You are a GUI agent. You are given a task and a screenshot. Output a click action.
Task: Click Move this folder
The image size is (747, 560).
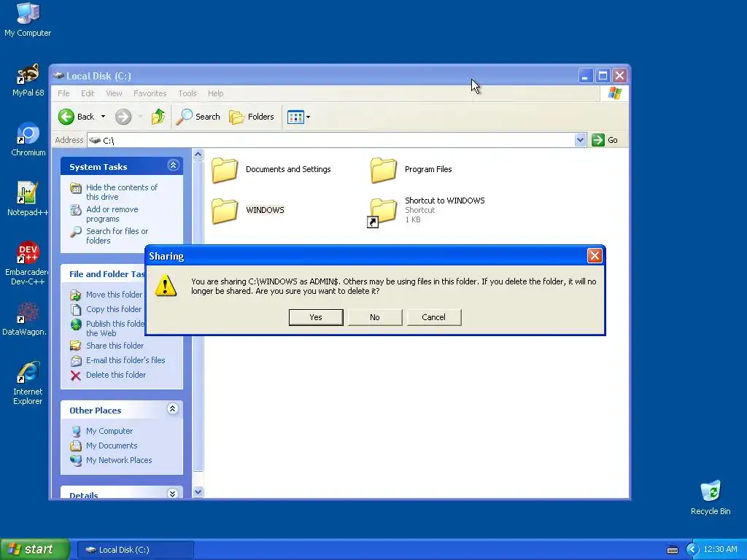[x=114, y=295]
